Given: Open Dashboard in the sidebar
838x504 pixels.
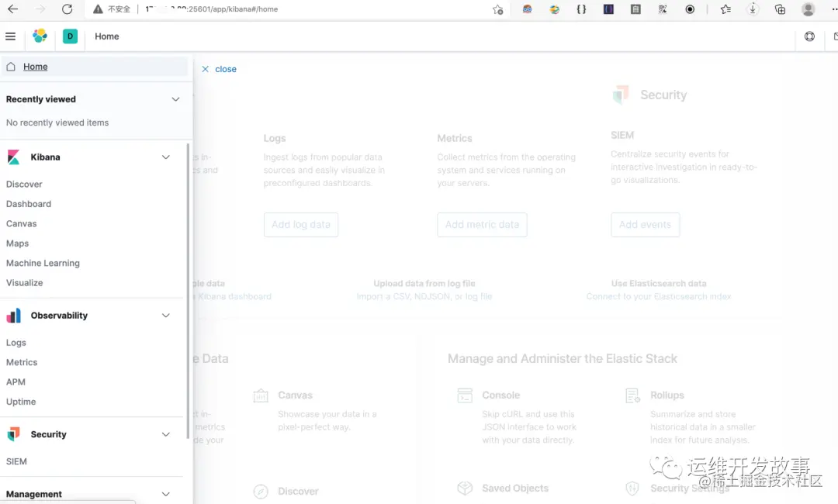Looking at the screenshot, I should click(x=29, y=204).
